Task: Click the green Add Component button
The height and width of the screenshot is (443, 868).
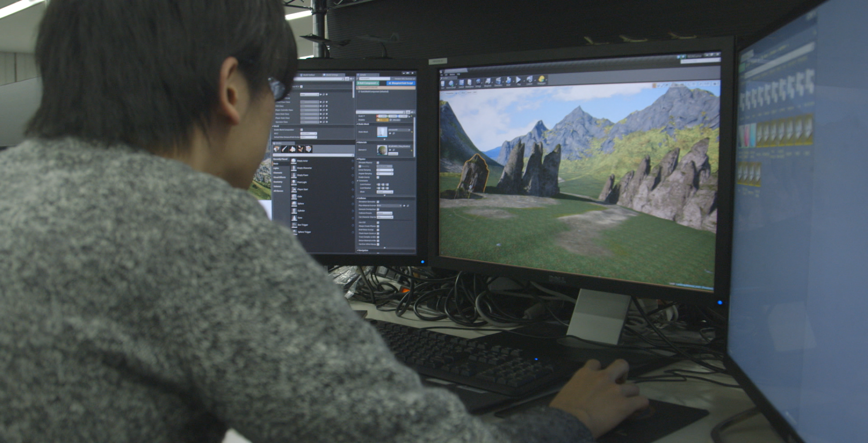Action: point(368,83)
